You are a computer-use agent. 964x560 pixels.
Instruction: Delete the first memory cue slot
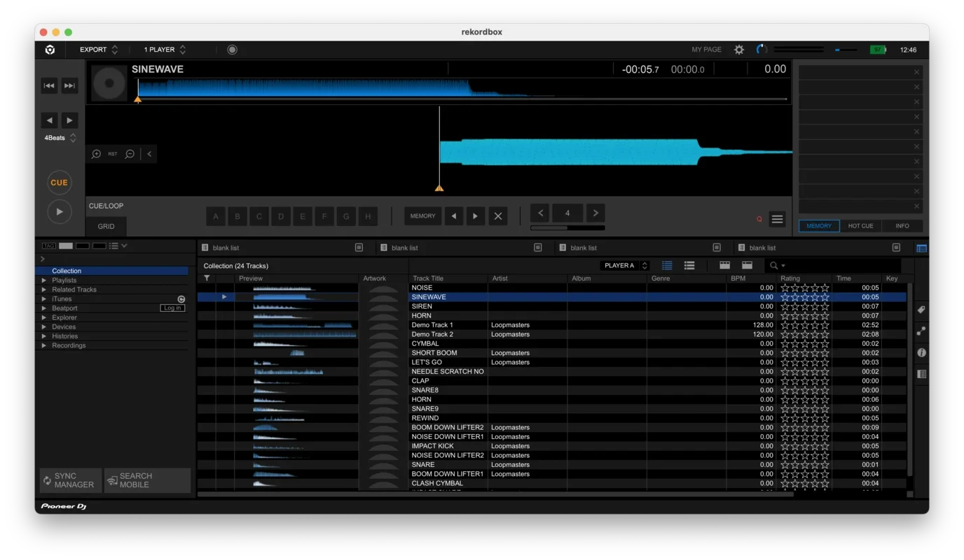916,72
